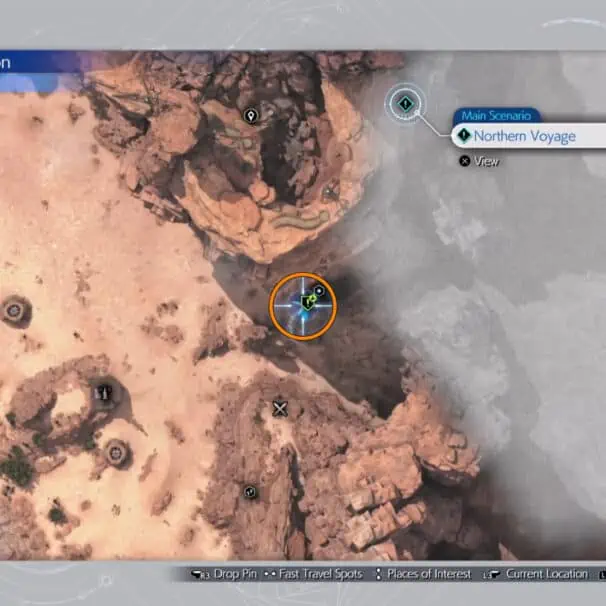The width and height of the screenshot is (606, 606).
Task: Click the tower icon on the sand
Action: click(x=102, y=392)
